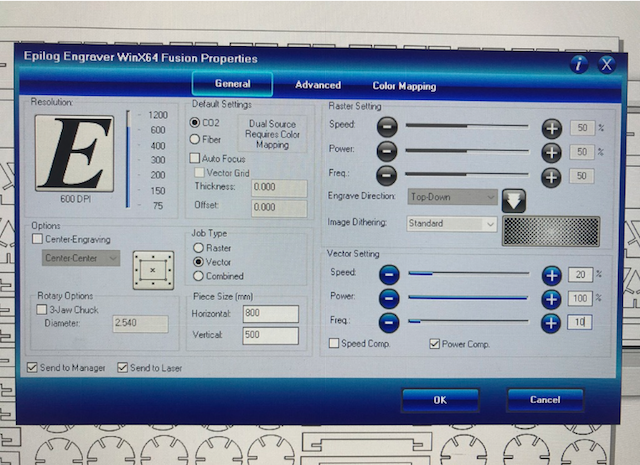This screenshot has width=640, height=465.
Task: Select Combined job type
Action: (x=198, y=276)
